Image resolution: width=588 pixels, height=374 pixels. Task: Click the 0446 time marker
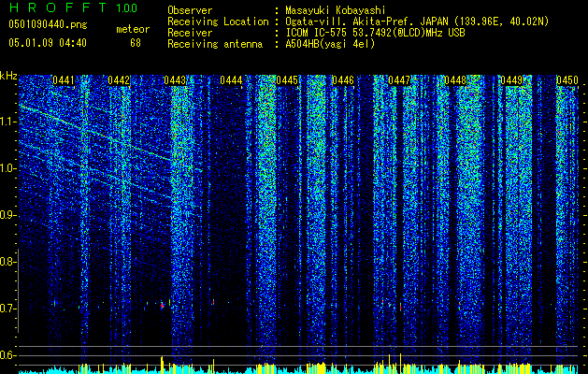coord(343,80)
